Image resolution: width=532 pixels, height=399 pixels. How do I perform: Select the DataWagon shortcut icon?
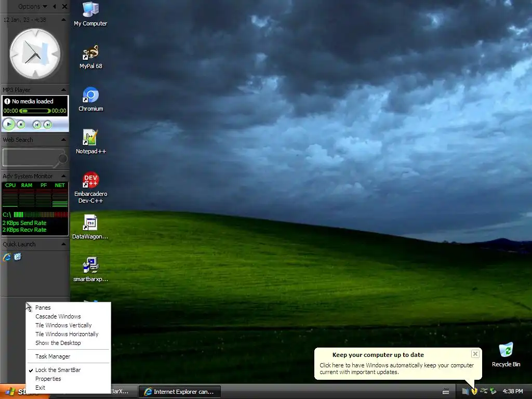(x=90, y=227)
